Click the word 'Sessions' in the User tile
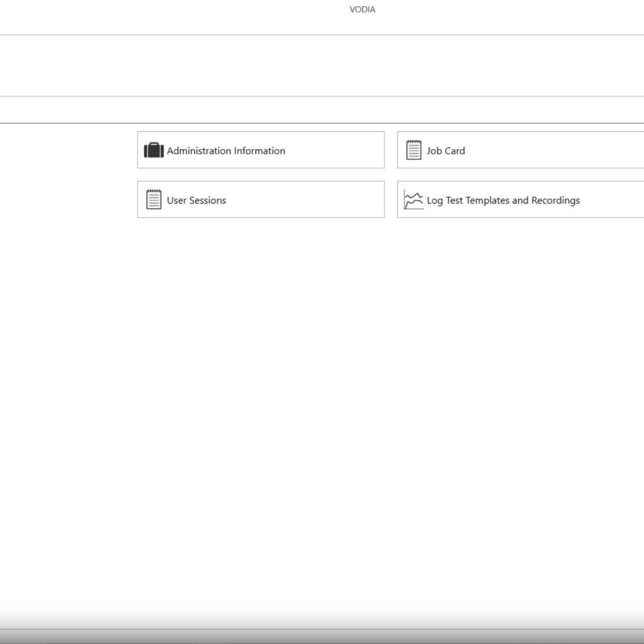Viewport: 644px width, 644px height. (x=208, y=200)
